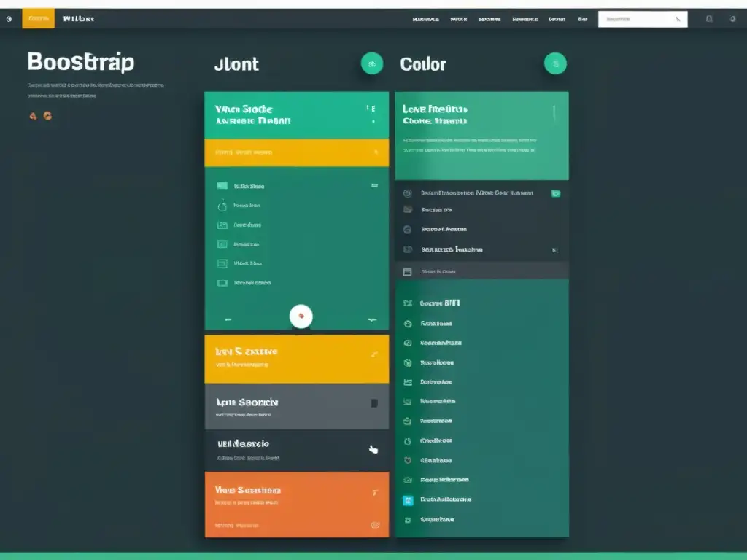Click the green circle button beside the Color heading

(x=555, y=64)
